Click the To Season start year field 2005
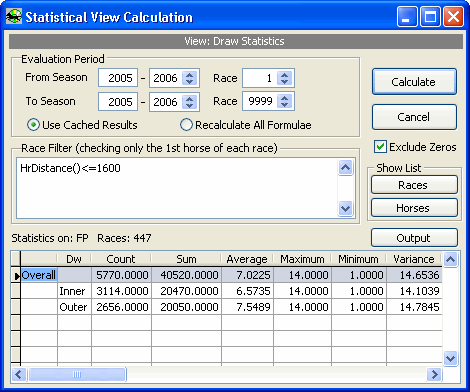 click(118, 102)
